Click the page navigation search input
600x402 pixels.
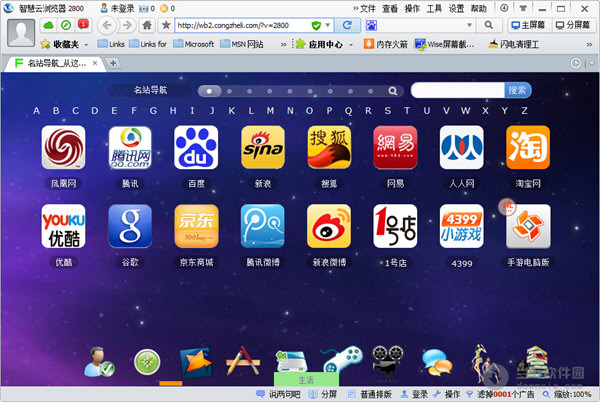tap(458, 90)
